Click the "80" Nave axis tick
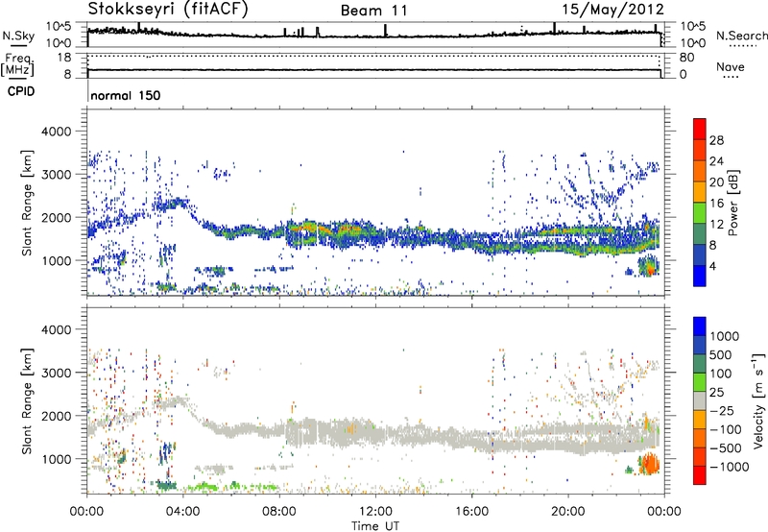The height and width of the screenshot is (532, 768). 686,58
